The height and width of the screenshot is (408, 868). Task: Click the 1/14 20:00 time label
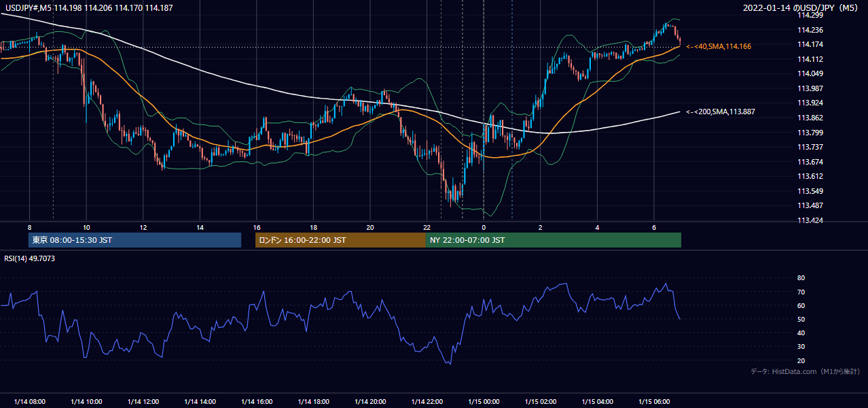pos(370,402)
